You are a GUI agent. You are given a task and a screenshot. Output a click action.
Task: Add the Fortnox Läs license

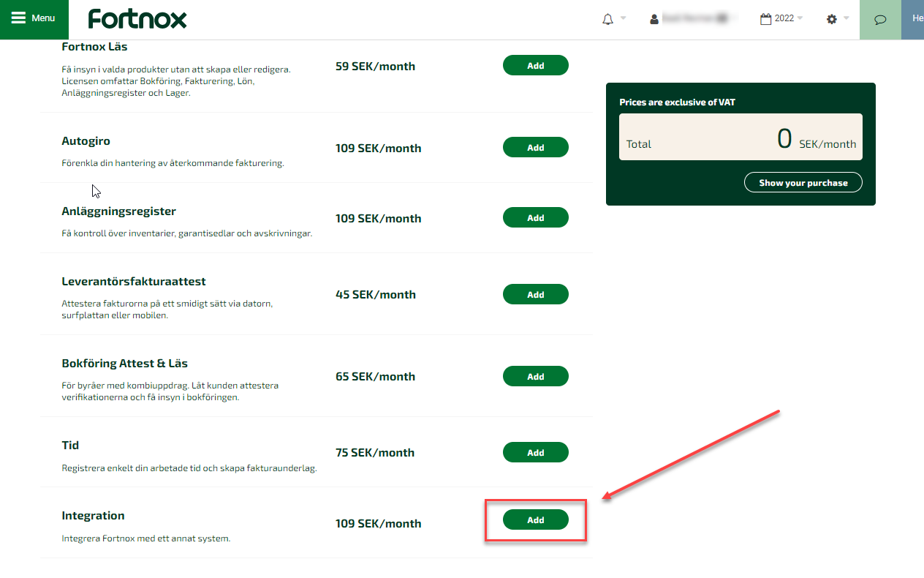point(535,65)
